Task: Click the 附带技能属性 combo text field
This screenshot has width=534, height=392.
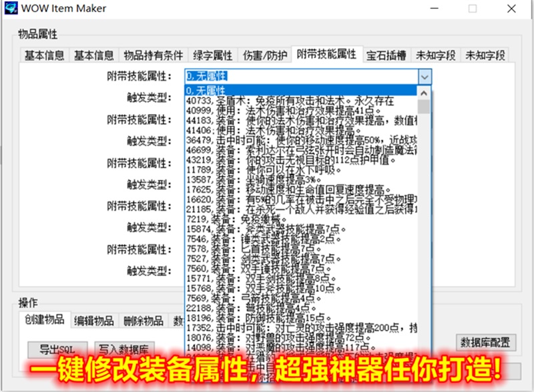Action: 302,77
